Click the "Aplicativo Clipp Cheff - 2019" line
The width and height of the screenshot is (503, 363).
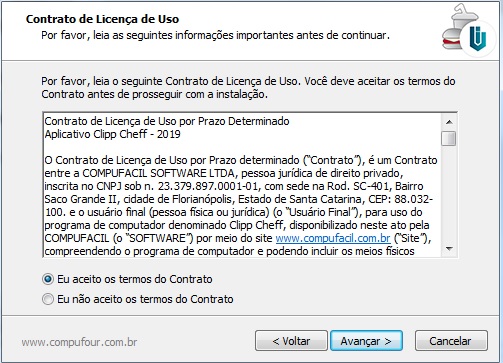(x=112, y=134)
